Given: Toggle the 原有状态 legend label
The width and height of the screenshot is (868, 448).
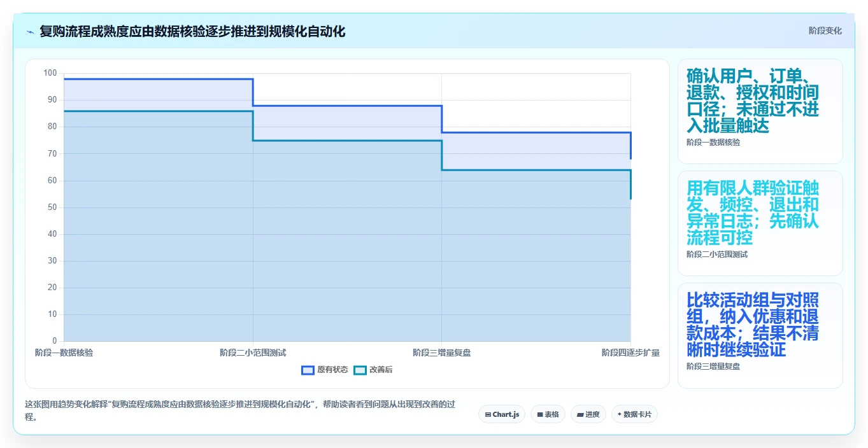Looking at the screenshot, I should [332, 370].
